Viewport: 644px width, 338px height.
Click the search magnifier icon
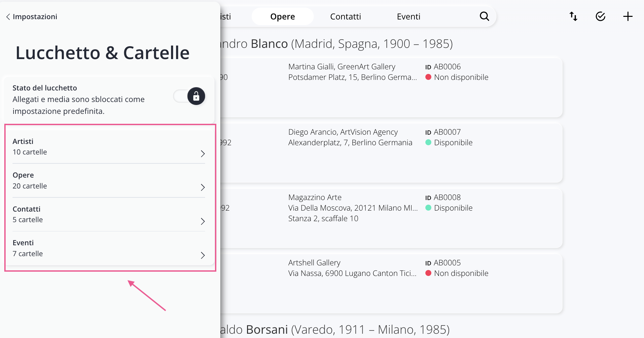[x=484, y=16]
